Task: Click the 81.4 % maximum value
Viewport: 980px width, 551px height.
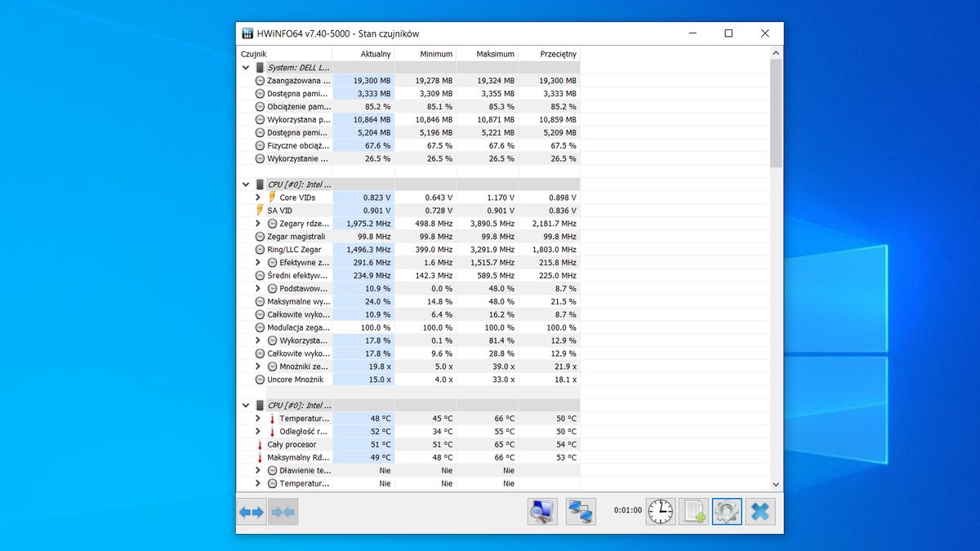Action: point(501,340)
